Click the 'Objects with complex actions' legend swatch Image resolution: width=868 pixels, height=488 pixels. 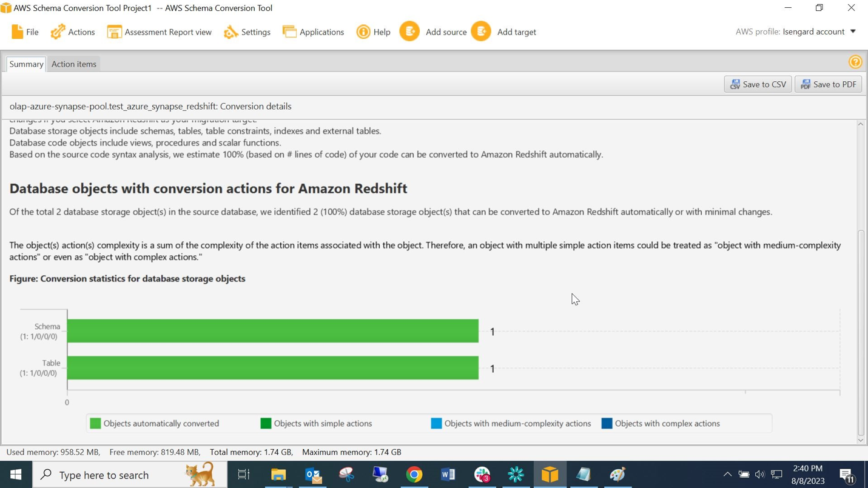[607, 424]
